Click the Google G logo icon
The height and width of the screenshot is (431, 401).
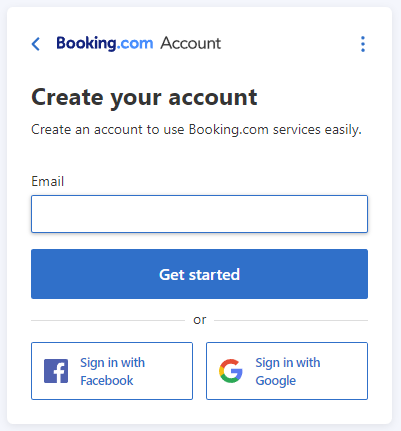(231, 371)
